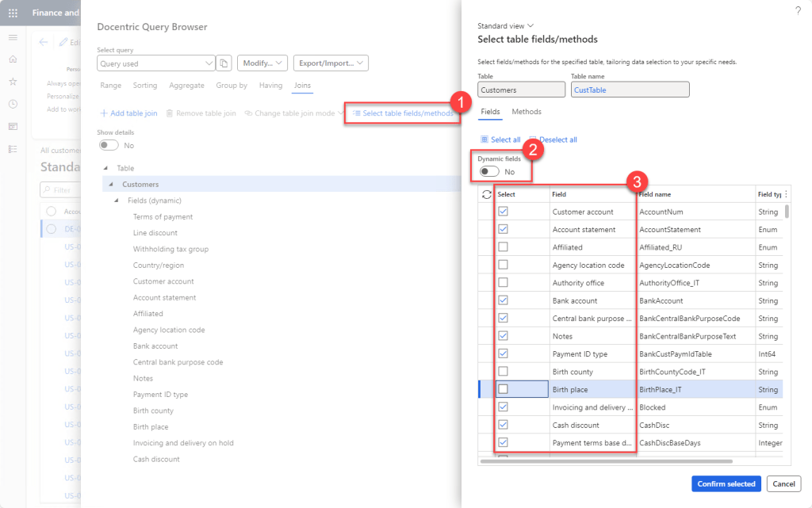
Task: Expand the navigation pane hamburger icon
Action: (x=12, y=36)
